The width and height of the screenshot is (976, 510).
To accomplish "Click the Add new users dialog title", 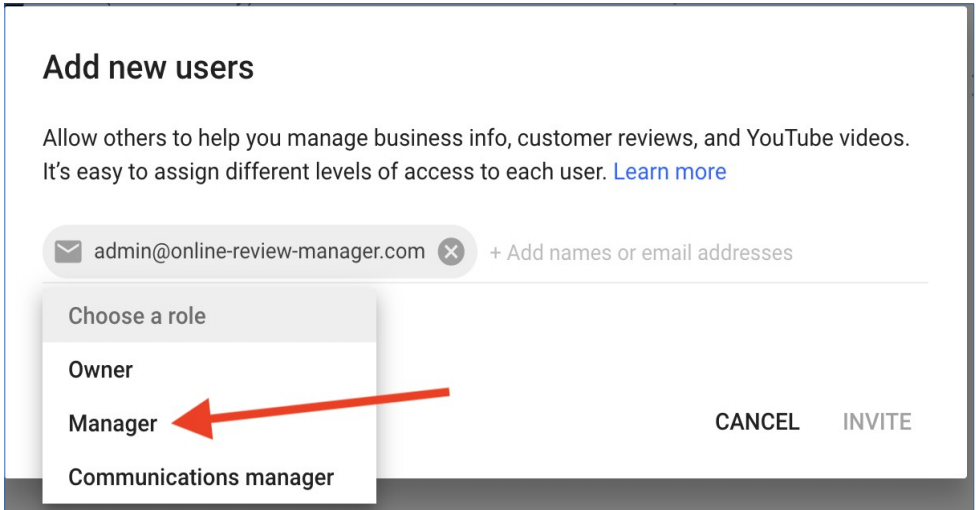I will click(x=148, y=68).
